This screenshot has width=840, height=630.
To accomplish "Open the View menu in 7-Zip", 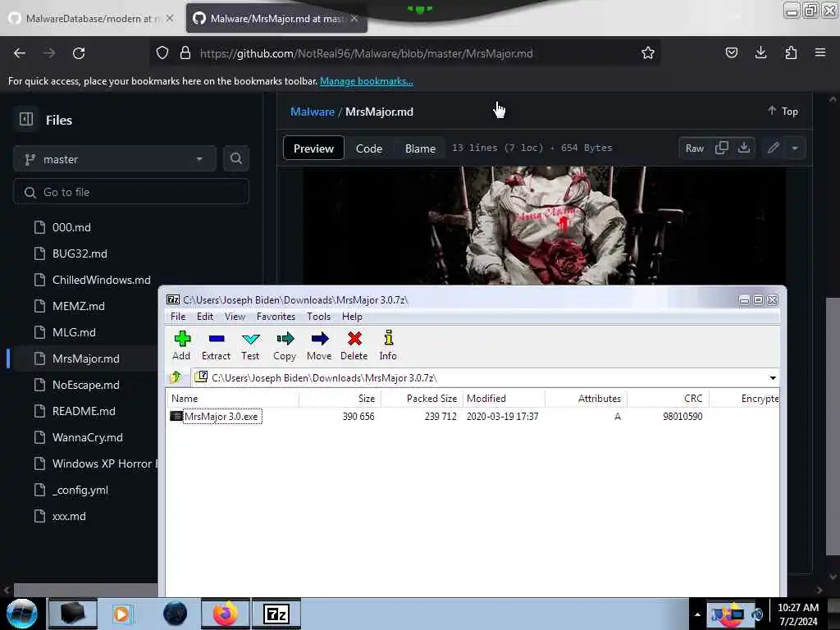I will point(235,317).
